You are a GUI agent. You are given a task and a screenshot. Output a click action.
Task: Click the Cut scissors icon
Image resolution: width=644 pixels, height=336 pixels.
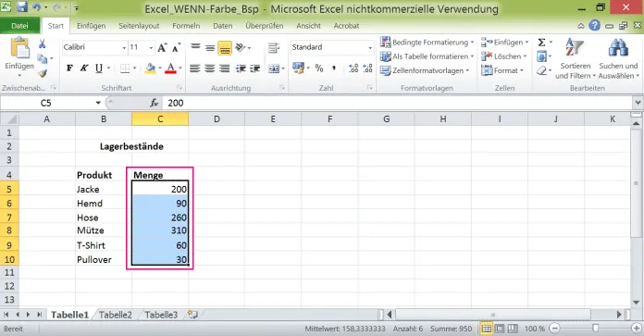[x=42, y=44]
